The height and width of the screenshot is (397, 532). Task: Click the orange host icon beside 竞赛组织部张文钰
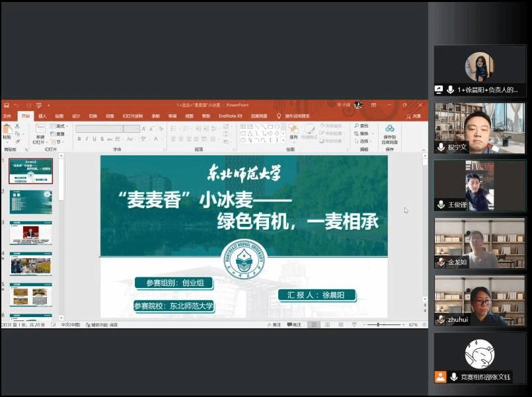(x=440, y=377)
